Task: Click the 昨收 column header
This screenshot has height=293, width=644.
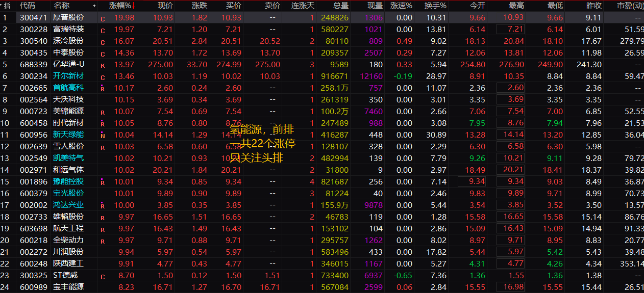Action: [594, 6]
